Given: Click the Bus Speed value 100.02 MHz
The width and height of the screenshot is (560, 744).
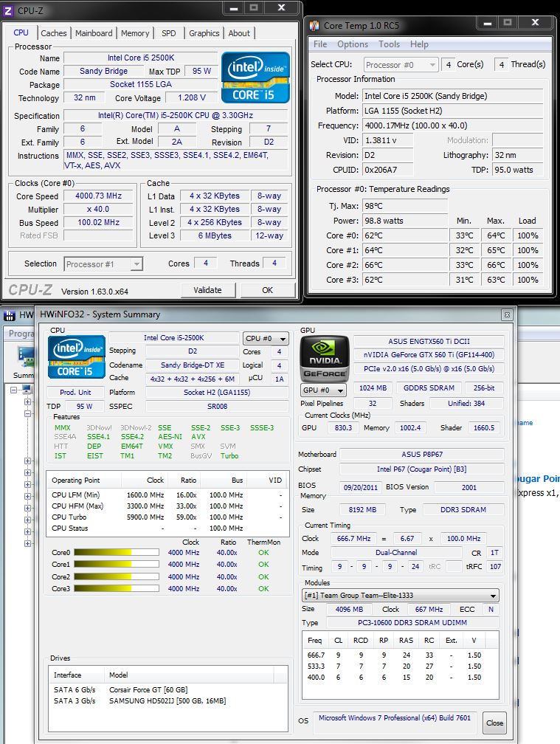Looking at the screenshot, I should pos(99,223).
